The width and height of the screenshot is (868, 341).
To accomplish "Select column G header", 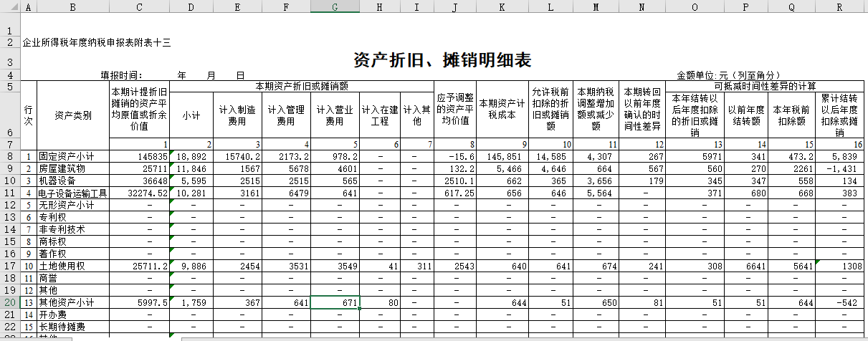I will pos(335,6).
